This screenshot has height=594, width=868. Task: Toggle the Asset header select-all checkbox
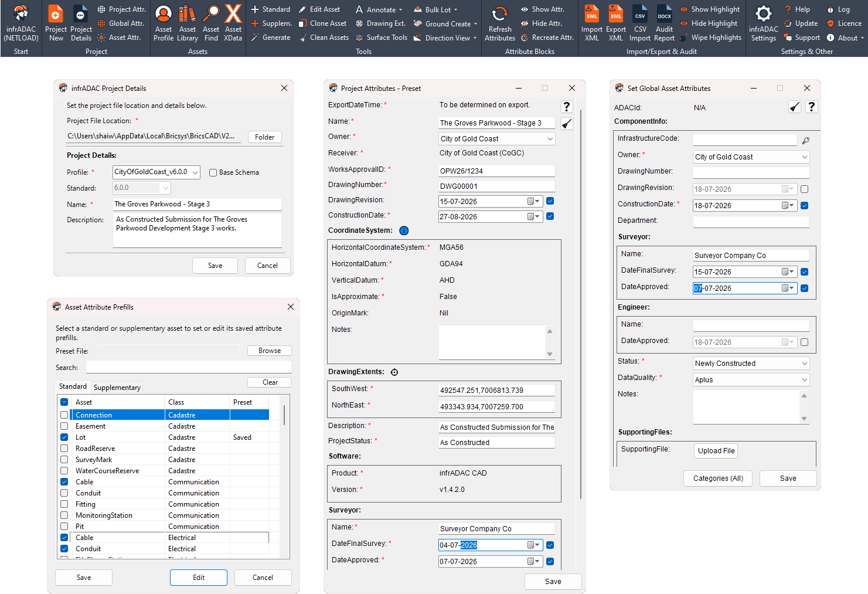[x=64, y=402]
